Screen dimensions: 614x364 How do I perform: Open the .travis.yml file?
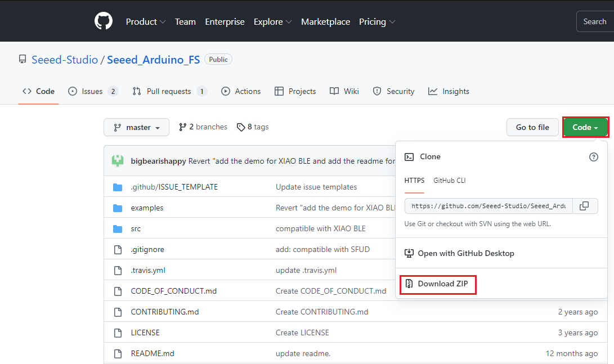coord(148,271)
